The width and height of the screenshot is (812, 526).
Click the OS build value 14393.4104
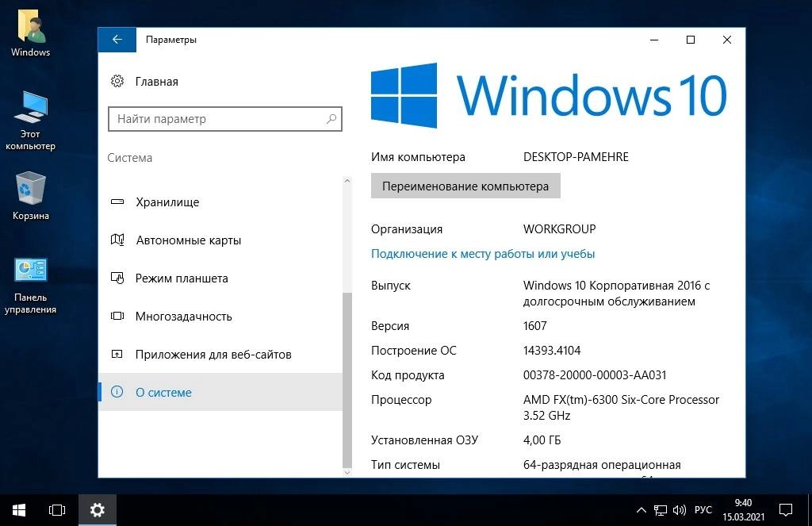552,351
